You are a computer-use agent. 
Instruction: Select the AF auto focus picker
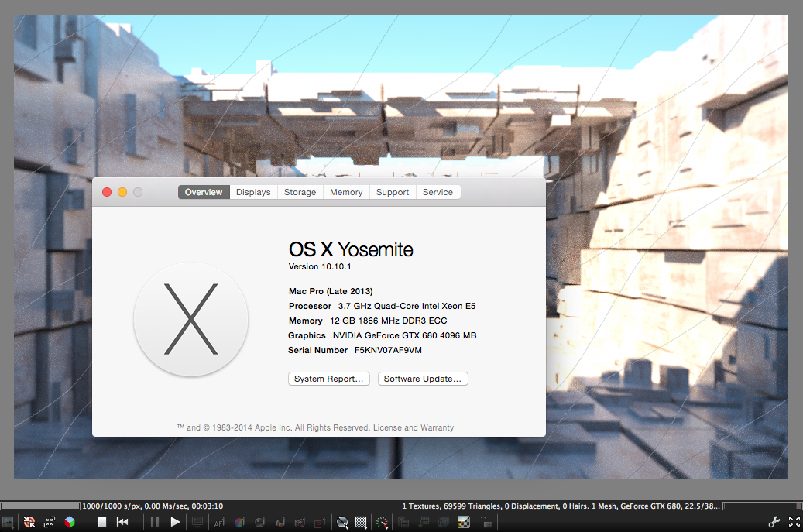pos(219,523)
